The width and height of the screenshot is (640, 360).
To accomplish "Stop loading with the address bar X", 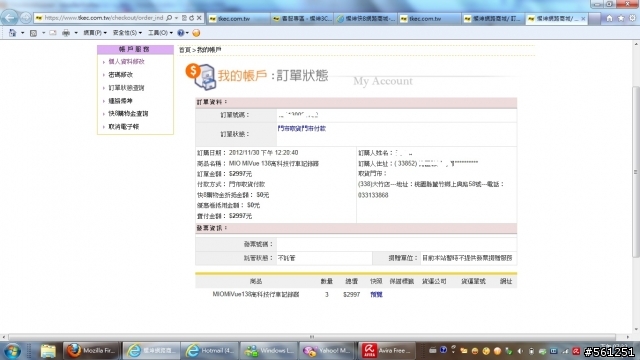I will coord(199,18).
